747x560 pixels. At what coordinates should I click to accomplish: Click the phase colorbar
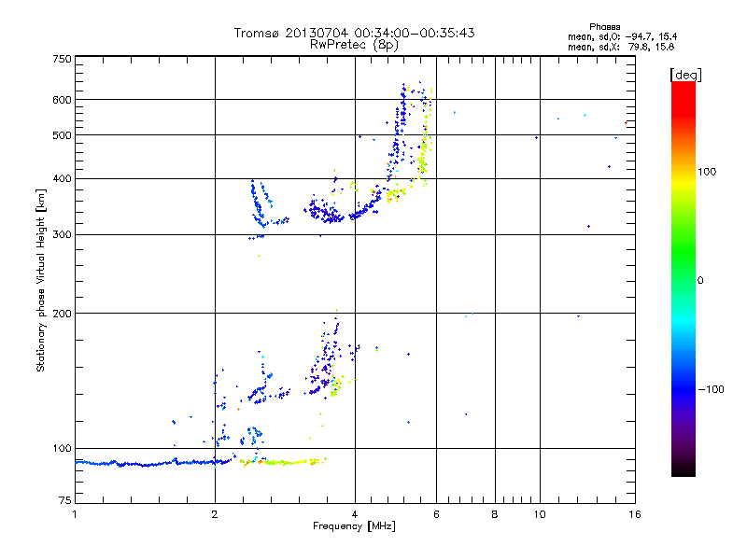(x=684, y=278)
